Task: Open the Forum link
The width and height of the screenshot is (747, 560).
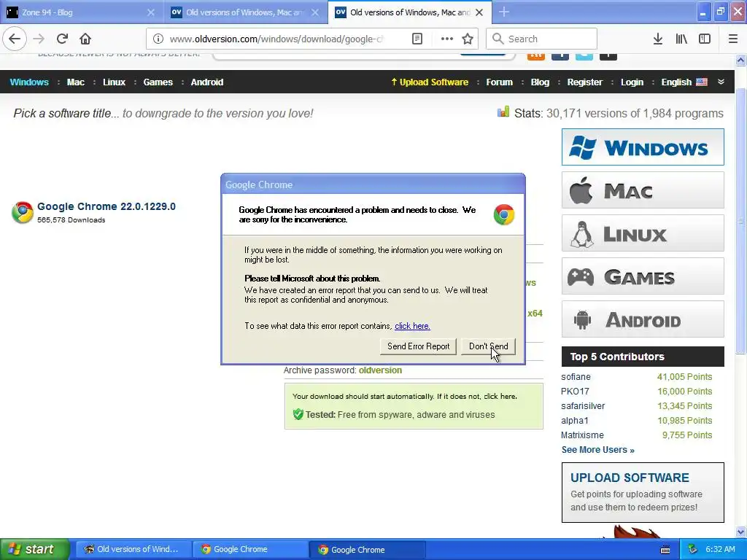Action: [x=499, y=82]
